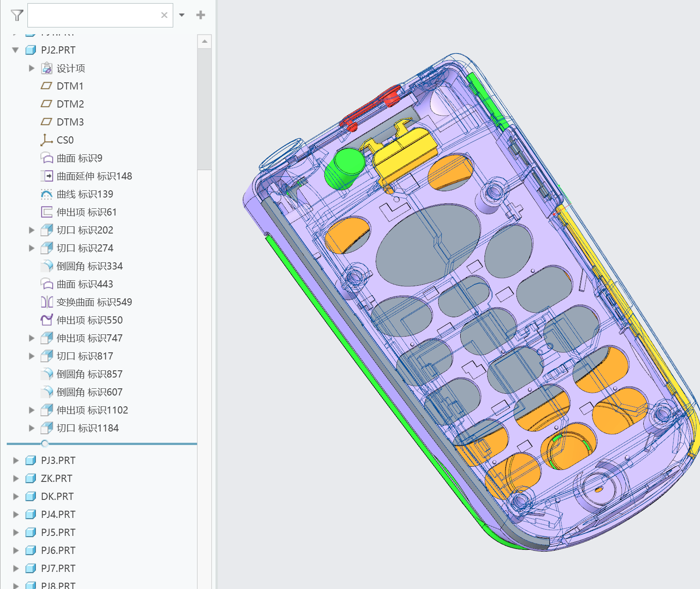Viewport: 700px width, 589px height.
Task: Click the plus add button
Action: [201, 15]
